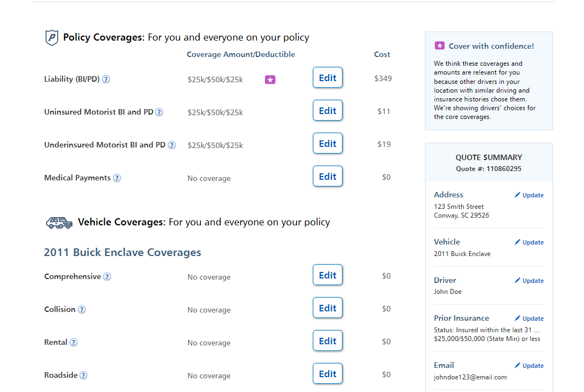Screen dimensions: 584x392
Task: Open the Rental coverage help icon
Action: tap(72, 342)
